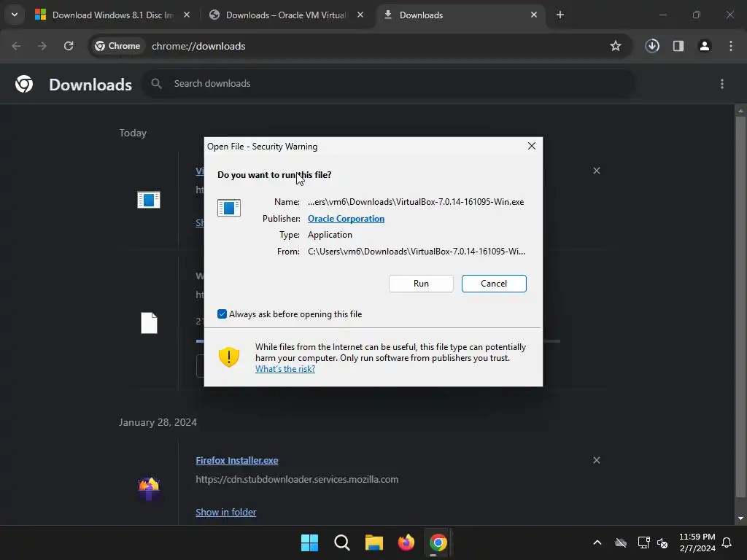Click the download progress bar

point(551,341)
